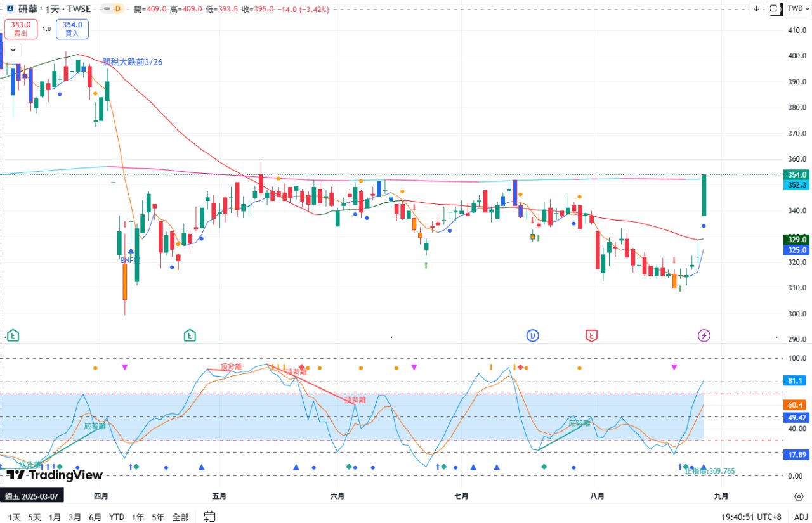Click the down-arrow icon beside the TWD selector
The width and height of the screenshot is (812, 523).
756,9
